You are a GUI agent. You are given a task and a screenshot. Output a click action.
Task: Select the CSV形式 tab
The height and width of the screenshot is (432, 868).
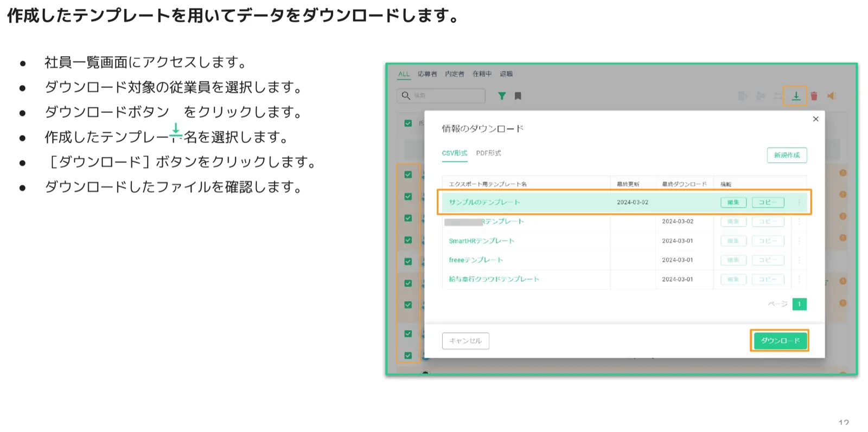pyautogui.click(x=455, y=153)
